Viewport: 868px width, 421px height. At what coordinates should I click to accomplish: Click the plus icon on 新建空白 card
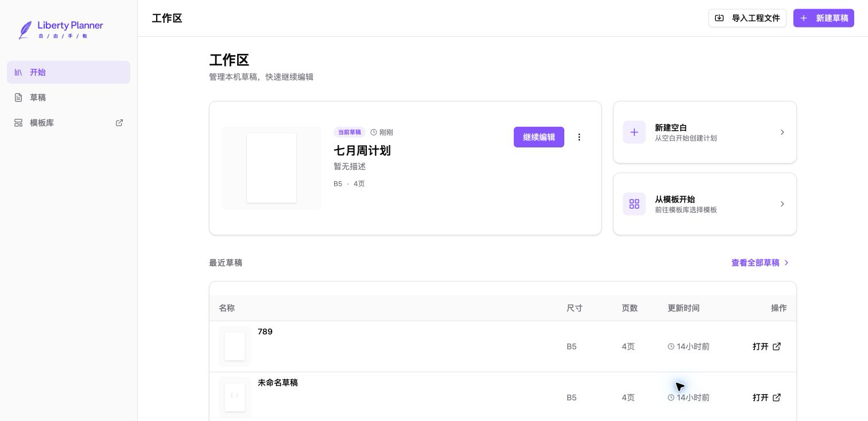tap(634, 132)
